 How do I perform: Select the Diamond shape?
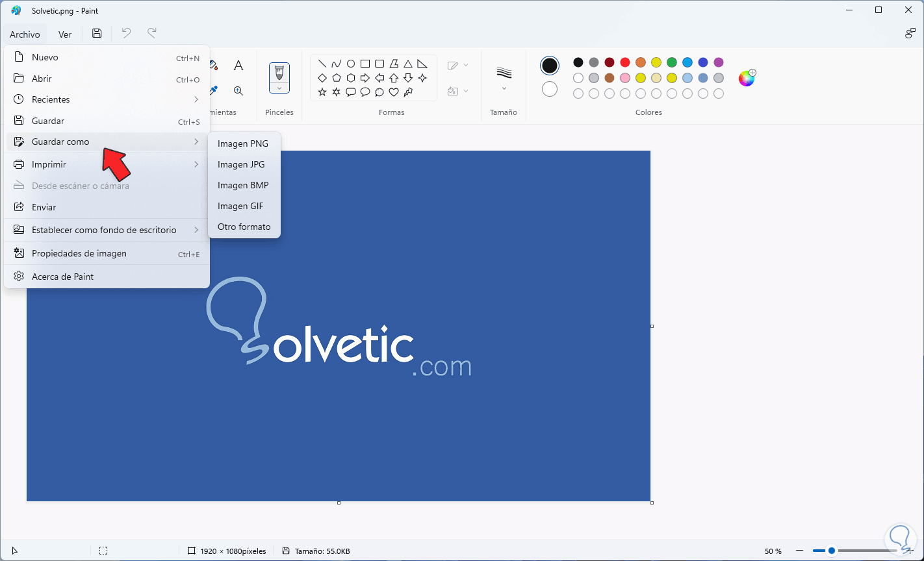pyautogui.click(x=322, y=78)
